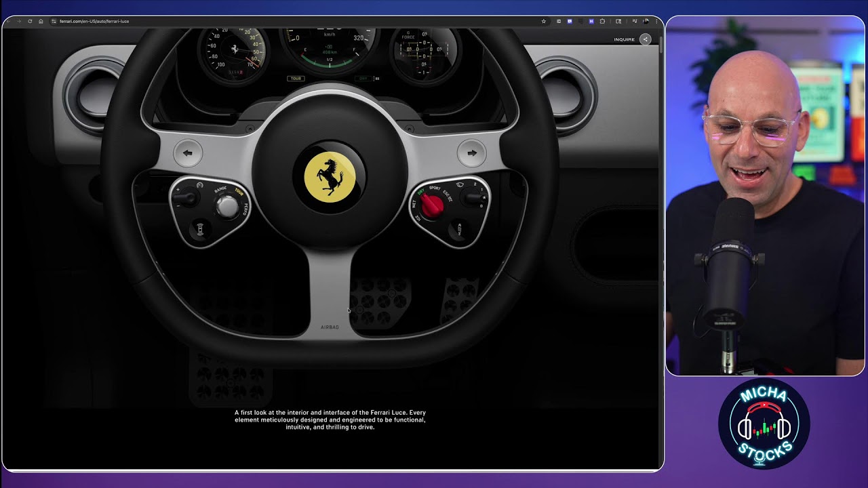View site information beside the URL

(x=54, y=21)
